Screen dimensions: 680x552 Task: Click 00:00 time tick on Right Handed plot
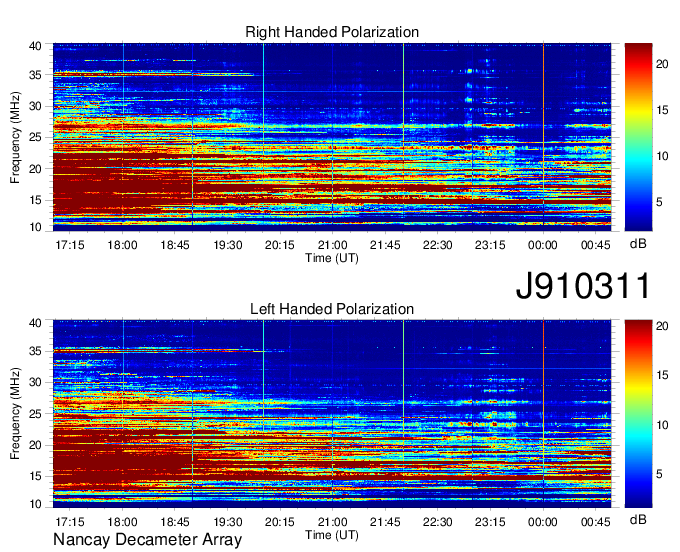pos(543,245)
